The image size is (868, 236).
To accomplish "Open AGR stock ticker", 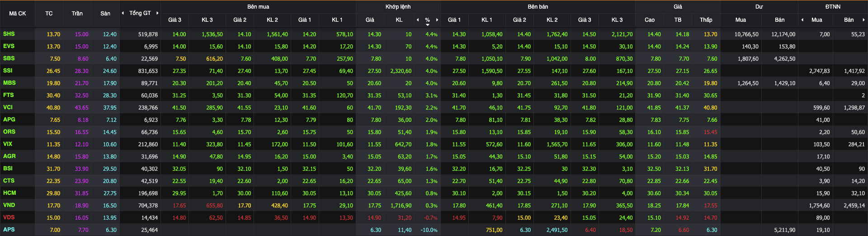I will (9, 156).
